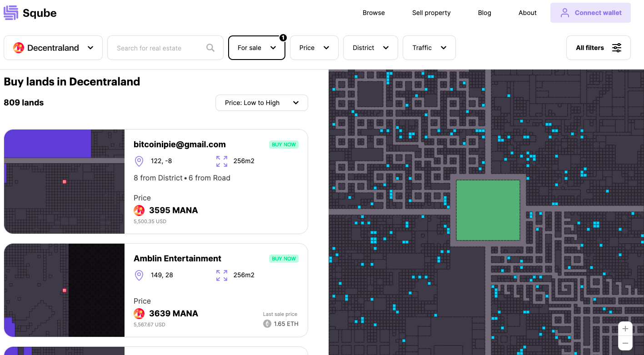Click the Search for real estate field
644x355 pixels.
165,48
